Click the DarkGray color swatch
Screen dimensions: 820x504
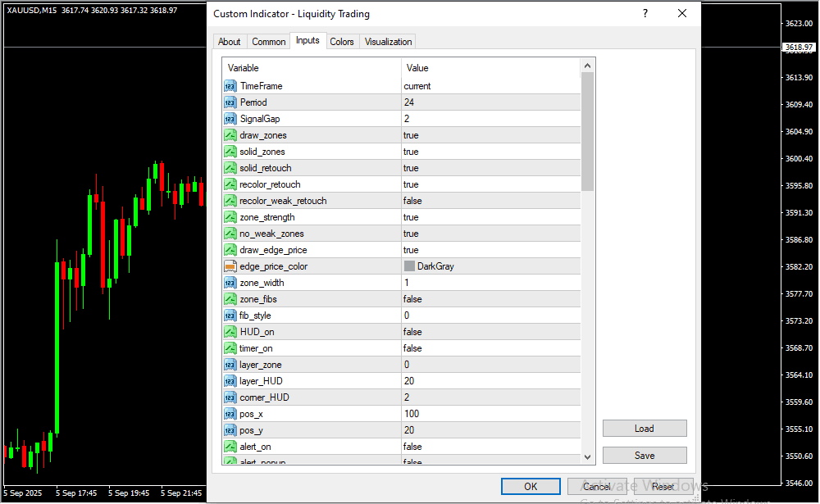410,266
